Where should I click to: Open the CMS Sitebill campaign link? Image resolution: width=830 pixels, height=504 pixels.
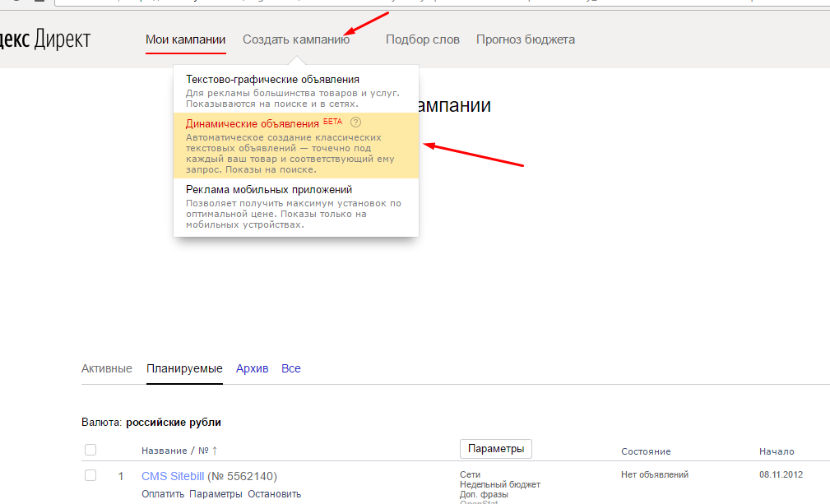point(173,476)
